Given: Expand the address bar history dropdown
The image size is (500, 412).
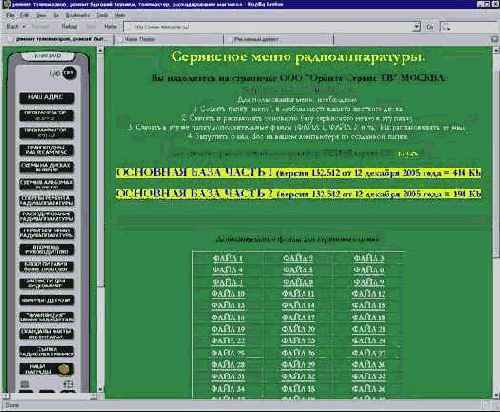Looking at the screenshot, I should (417, 27).
